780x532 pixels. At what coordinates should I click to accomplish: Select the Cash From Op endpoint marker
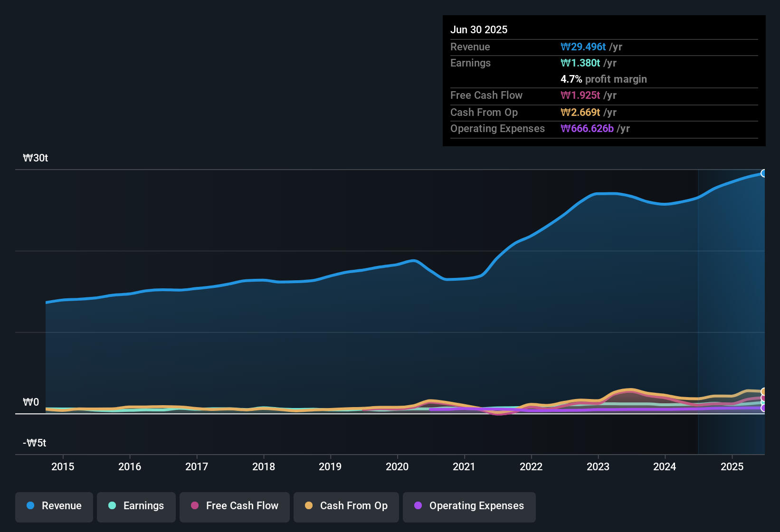(x=764, y=392)
